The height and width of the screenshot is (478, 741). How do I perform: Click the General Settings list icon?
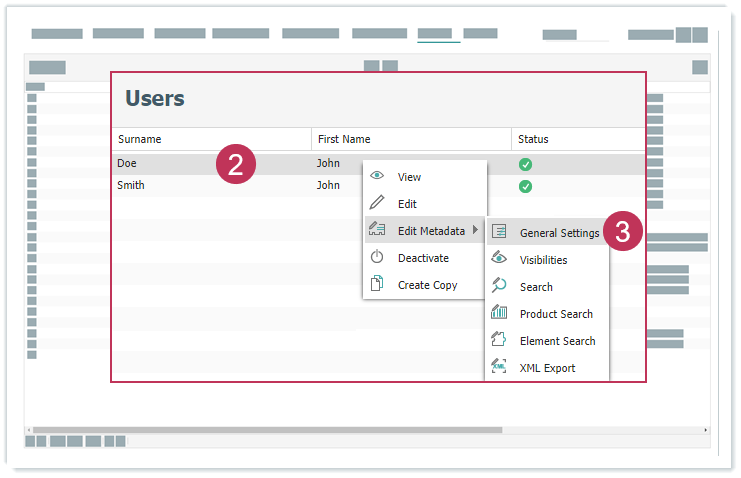click(x=499, y=232)
